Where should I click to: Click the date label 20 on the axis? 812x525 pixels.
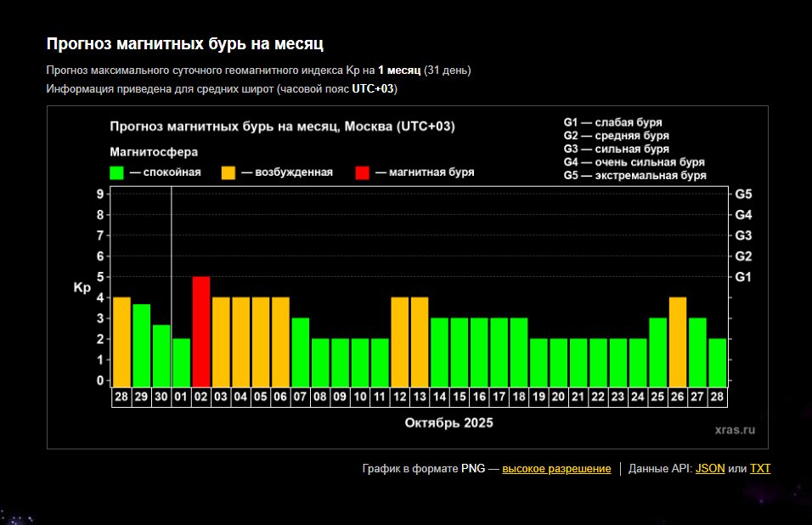[x=558, y=397]
